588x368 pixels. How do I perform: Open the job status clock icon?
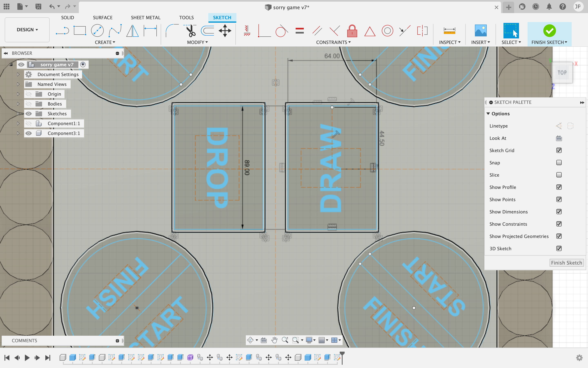click(x=536, y=7)
